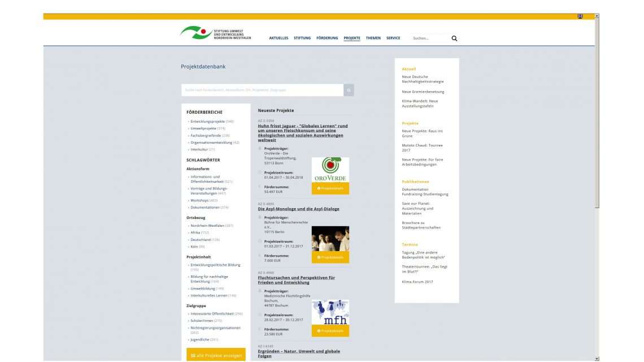Viewport: 644px width, 362px height.
Task: Filter by location Köln
Action: click(194, 247)
